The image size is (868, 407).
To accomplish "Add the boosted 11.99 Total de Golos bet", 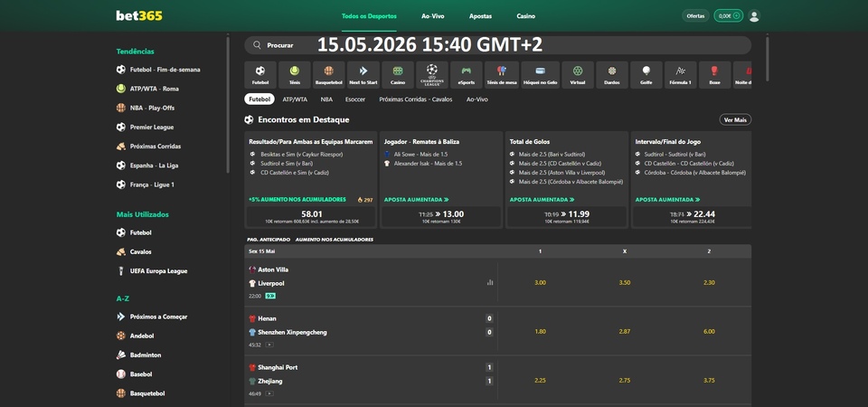I will point(567,216).
